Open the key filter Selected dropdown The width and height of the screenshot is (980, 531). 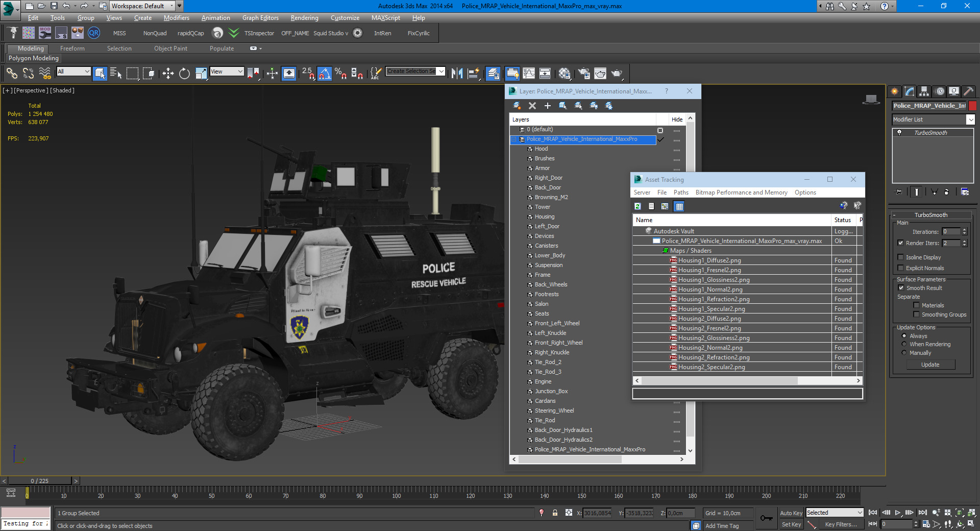[x=835, y=513]
